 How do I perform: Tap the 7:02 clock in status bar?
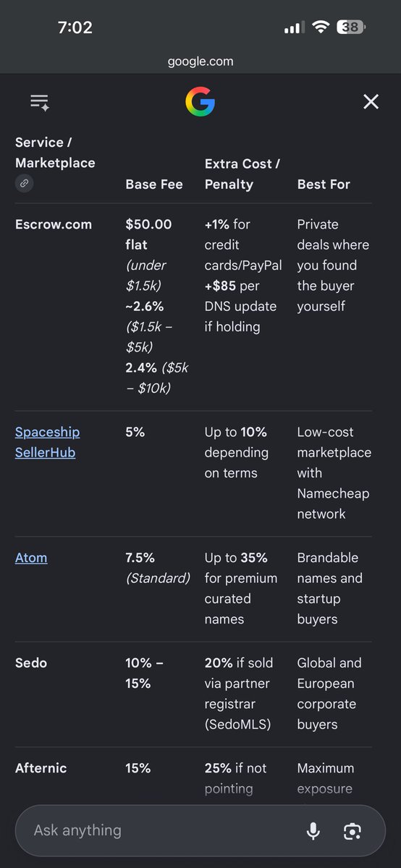[75, 27]
